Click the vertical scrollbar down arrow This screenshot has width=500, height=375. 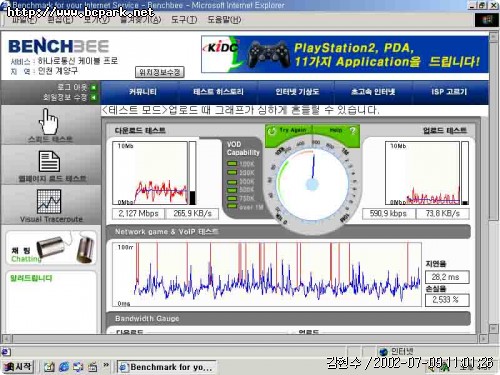493,329
